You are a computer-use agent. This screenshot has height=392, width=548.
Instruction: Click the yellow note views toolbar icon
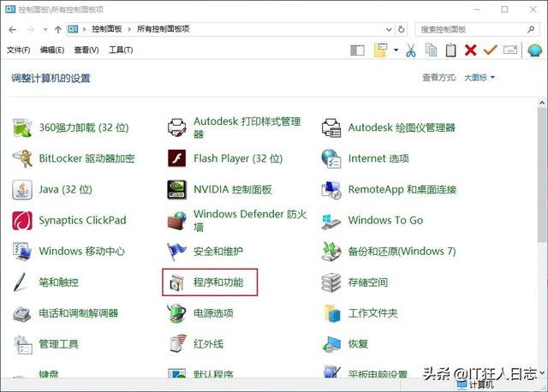pyautogui.click(x=380, y=50)
